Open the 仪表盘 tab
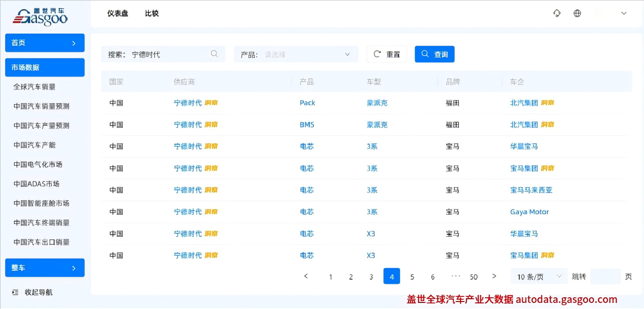 [118, 14]
